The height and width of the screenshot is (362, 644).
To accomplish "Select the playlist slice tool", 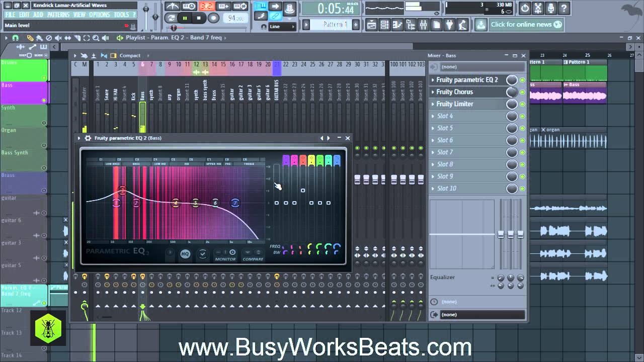I will (x=77, y=38).
